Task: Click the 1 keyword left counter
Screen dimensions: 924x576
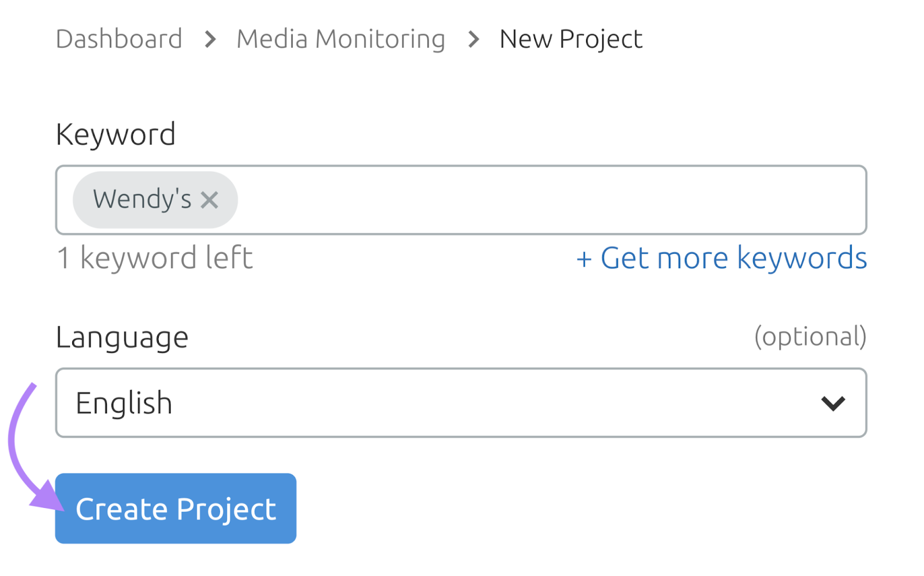Action: coord(154,258)
